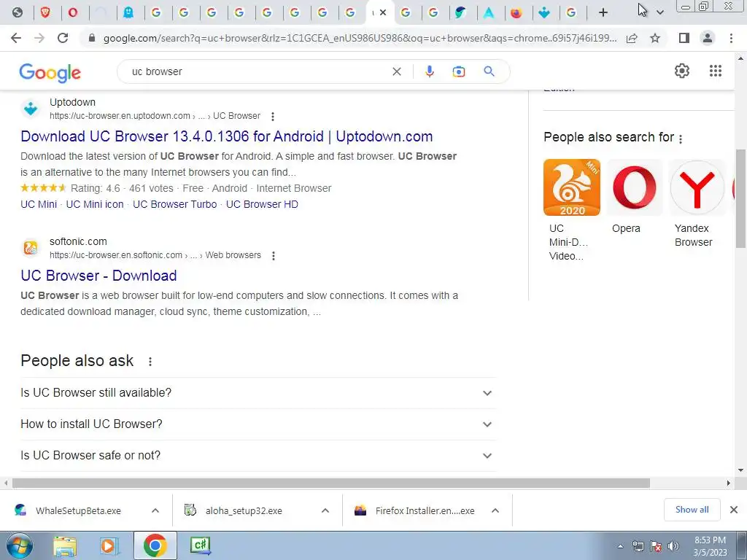Switch to the Firefox tab

(516, 12)
